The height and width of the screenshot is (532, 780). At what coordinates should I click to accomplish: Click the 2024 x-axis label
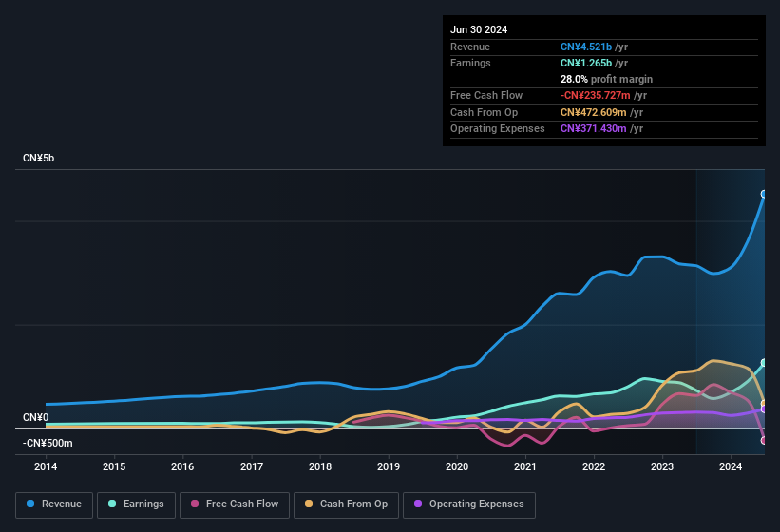point(731,466)
